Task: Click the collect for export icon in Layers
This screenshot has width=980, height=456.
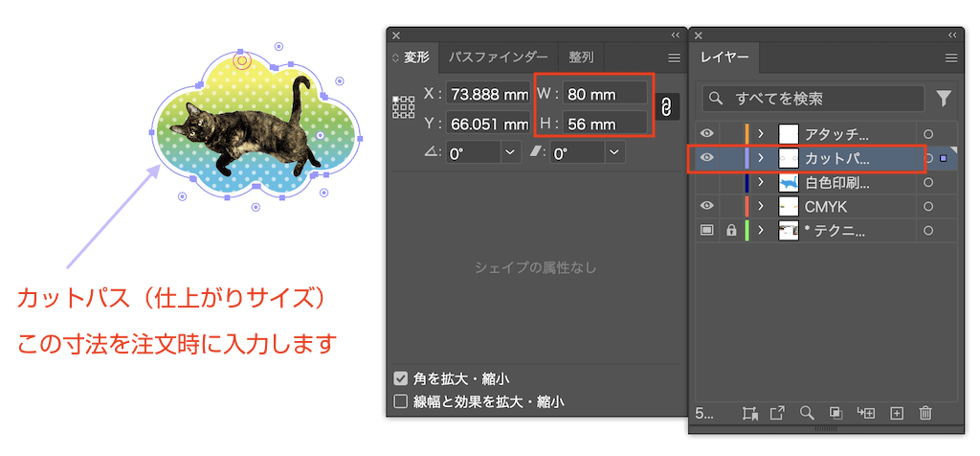Action: pyautogui.click(x=750, y=413)
